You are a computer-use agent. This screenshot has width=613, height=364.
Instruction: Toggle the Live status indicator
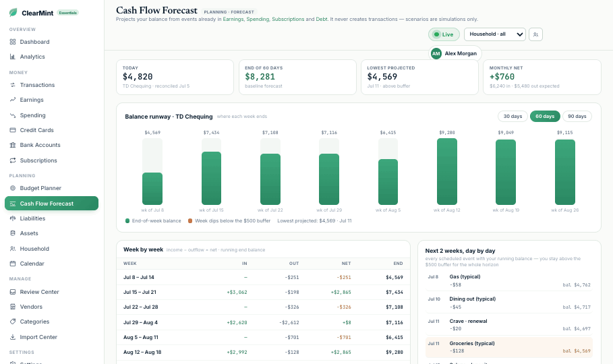[444, 34]
